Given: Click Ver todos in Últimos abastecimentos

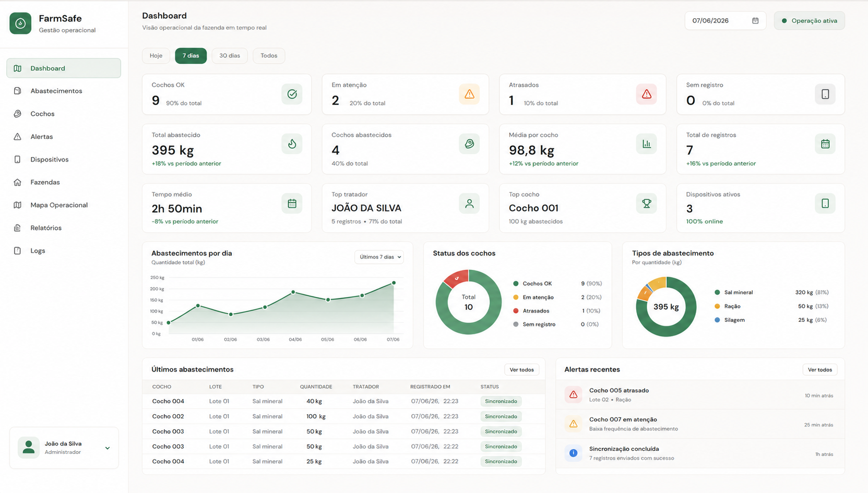Looking at the screenshot, I should coord(522,370).
